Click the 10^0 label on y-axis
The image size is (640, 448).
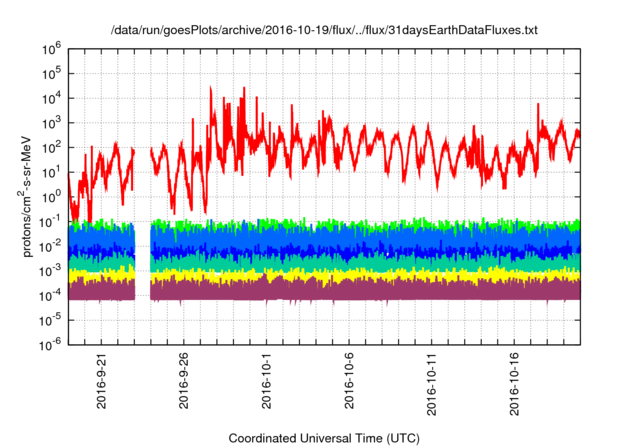tap(52, 196)
